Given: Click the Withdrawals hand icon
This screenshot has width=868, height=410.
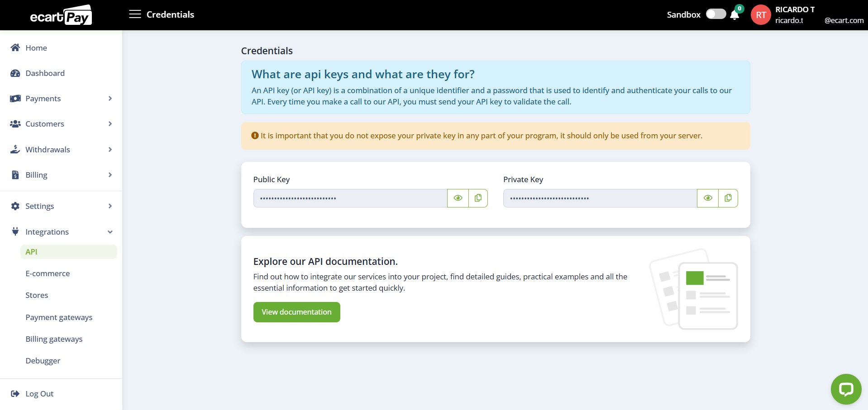Looking at the screenshot, I should (15, 149).
